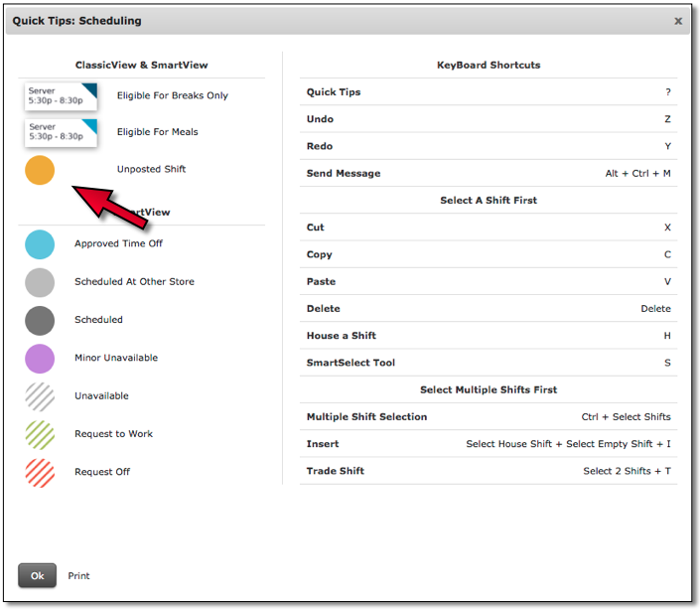Viewport: 700px width, 610px height.
Task: Click the SmartSelect Tool label
Action: (350, 363)
